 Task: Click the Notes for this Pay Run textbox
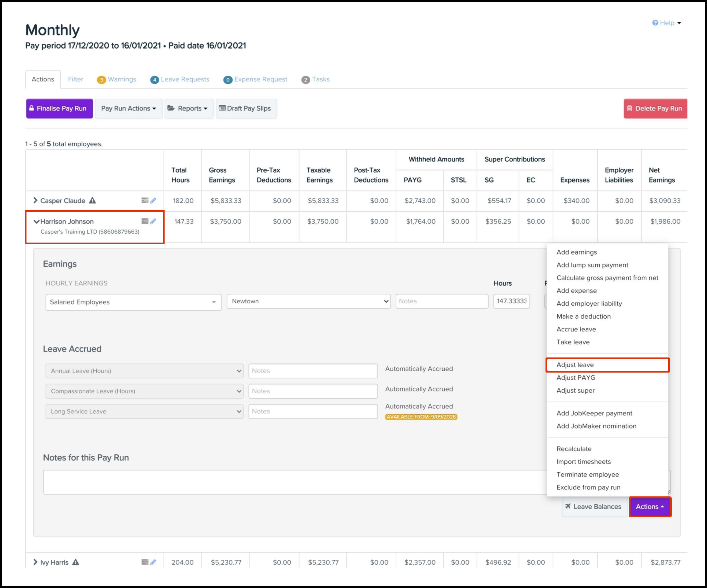(294, 482)
